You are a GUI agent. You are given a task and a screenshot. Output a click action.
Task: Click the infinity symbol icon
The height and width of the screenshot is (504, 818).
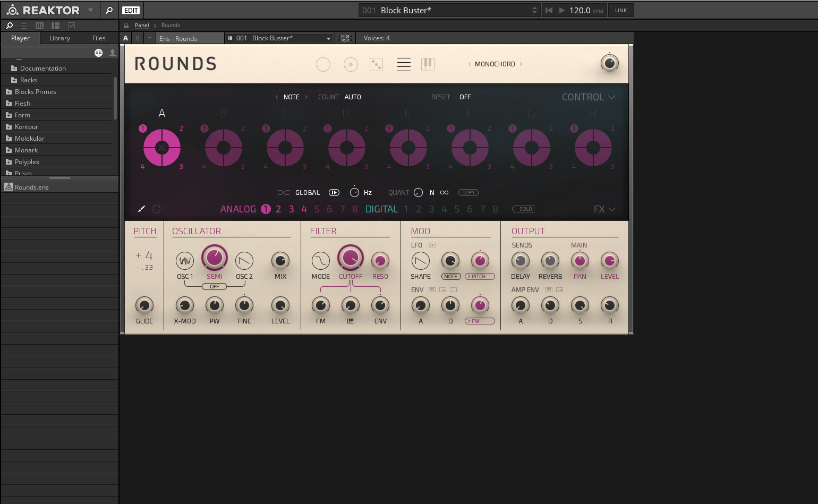click(x=445, y=193)
